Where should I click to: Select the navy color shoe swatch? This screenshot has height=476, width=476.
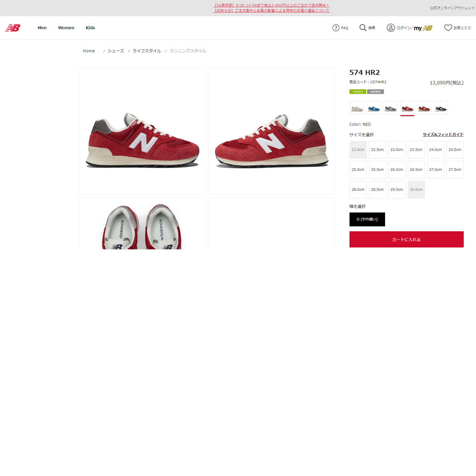coord(441,108)
